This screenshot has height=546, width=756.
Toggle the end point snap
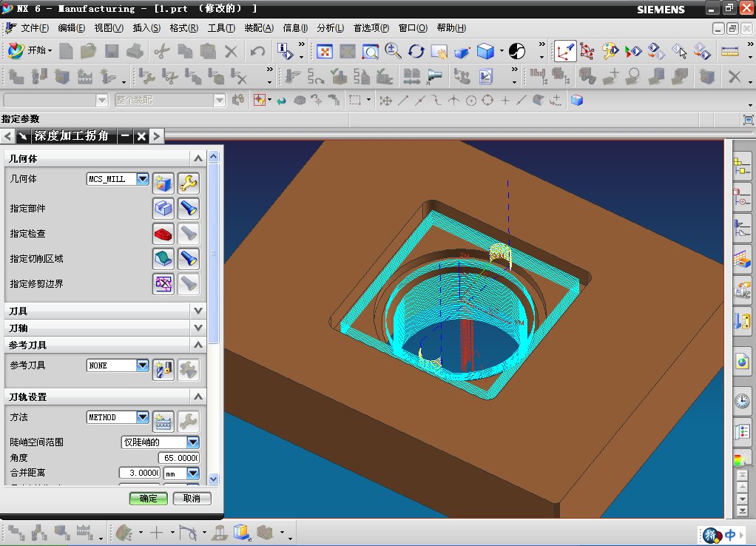point(403,101)
